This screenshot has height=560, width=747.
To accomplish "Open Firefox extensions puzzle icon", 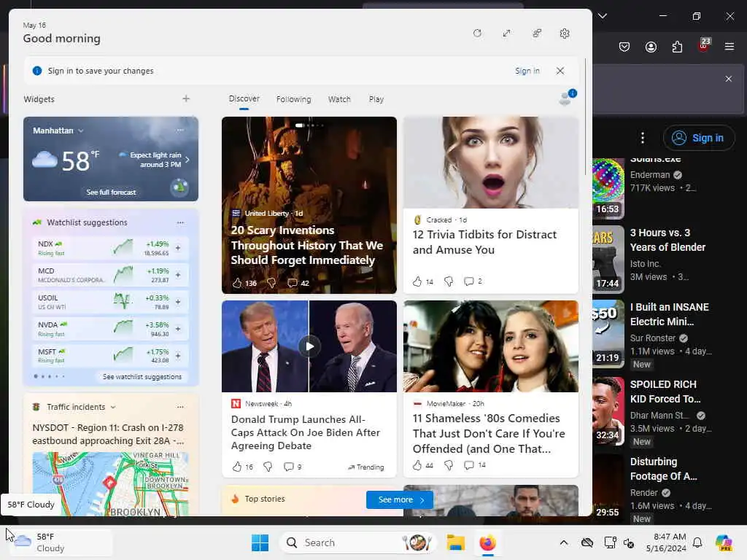I will (x=677, y=47).
